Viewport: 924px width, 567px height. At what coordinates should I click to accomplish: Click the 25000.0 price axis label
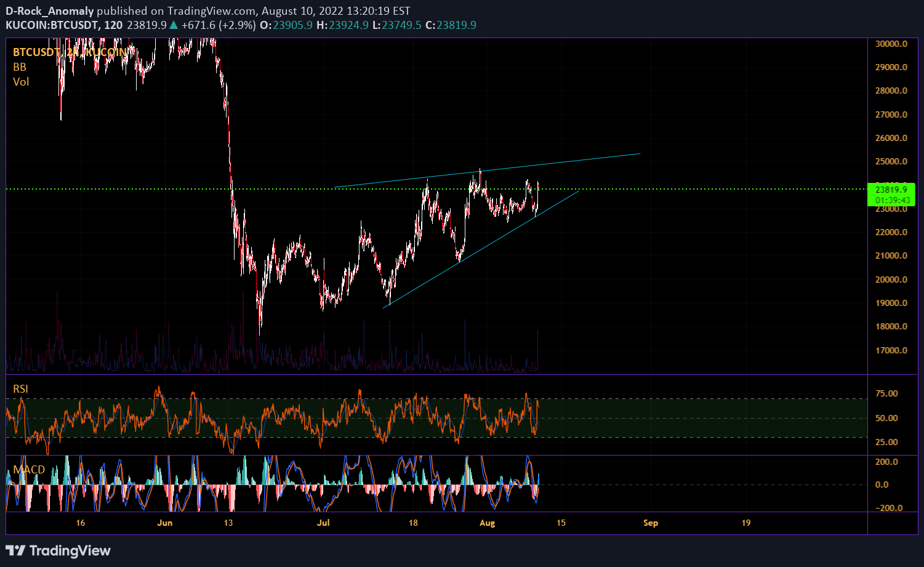tap(891, 161)
